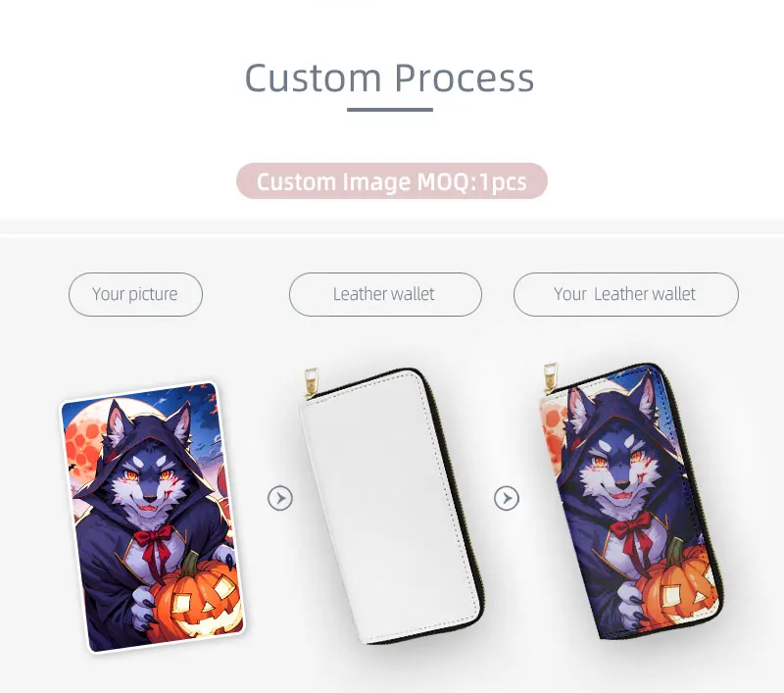Screen dimensions: 784x693
Task: Click the 'Custom Process' heading
Action: pyautogui.click(x=389, y=78)
